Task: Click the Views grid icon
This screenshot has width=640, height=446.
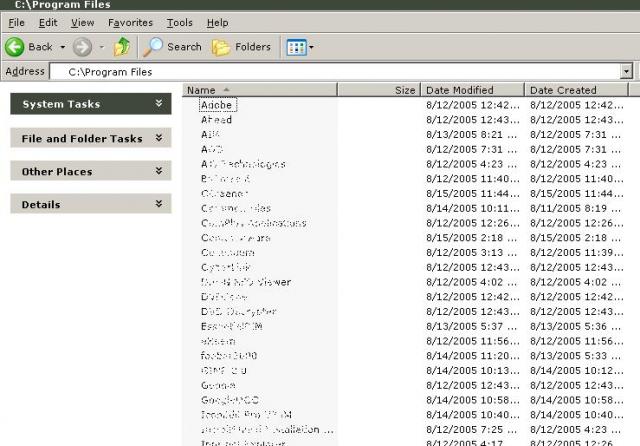Action: 296,47
